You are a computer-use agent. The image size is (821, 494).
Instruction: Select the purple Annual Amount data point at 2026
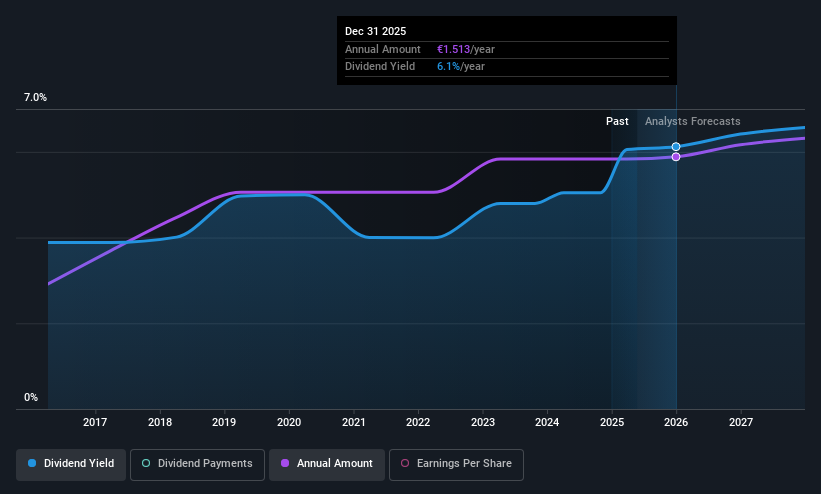pos(676,157)
